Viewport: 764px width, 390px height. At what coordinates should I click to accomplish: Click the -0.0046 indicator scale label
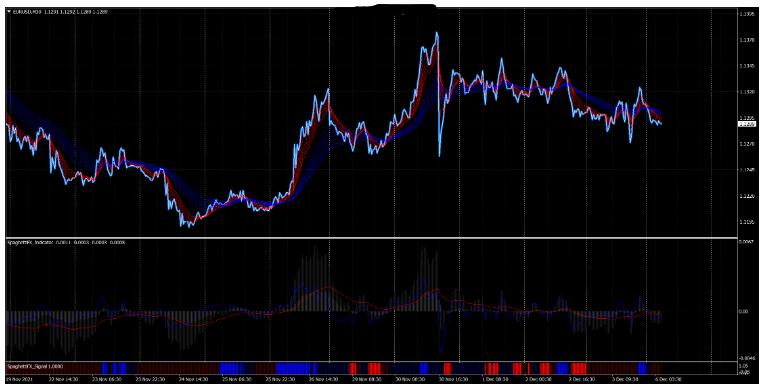coord(746,357)
